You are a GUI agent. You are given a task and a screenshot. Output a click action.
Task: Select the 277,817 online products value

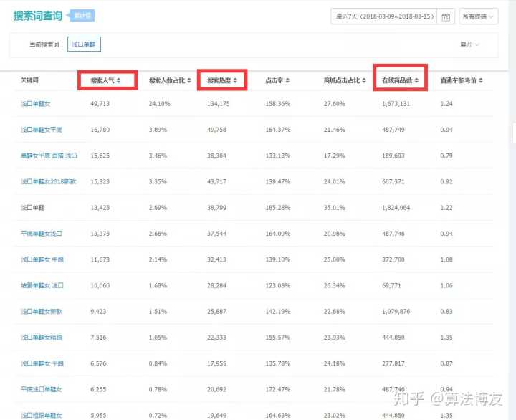[393, 363]
